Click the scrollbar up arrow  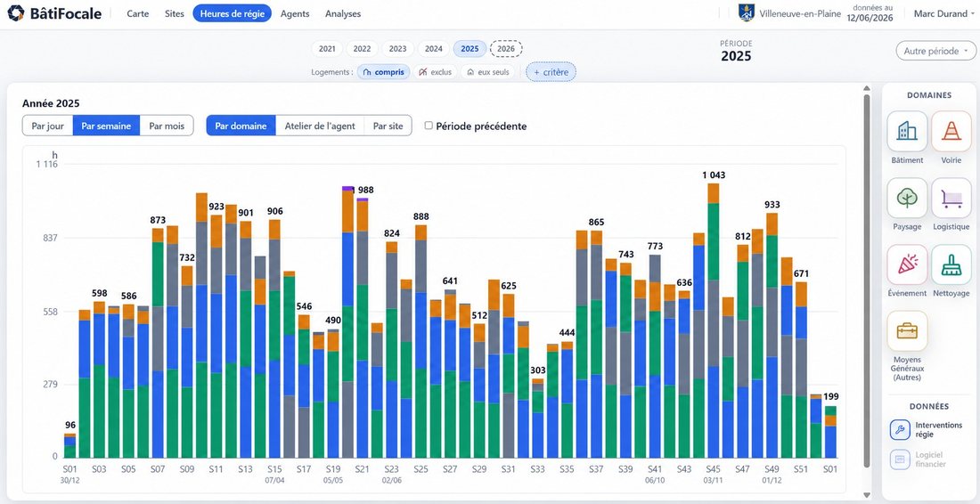(866, 88)
